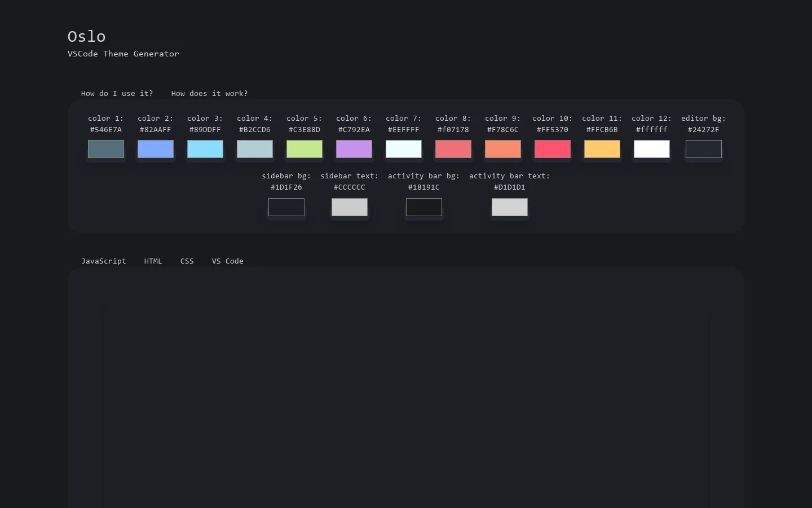Pick the color 2 swatch #82AAFF
The width and height of the screenshot is (812, 508).
pos(156,149)
